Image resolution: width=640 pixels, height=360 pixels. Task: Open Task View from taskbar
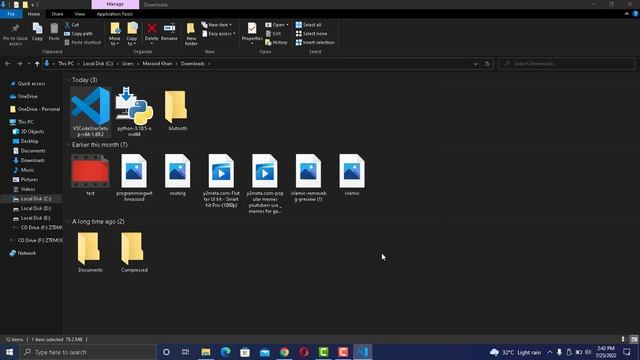click(x=185, y=352)
